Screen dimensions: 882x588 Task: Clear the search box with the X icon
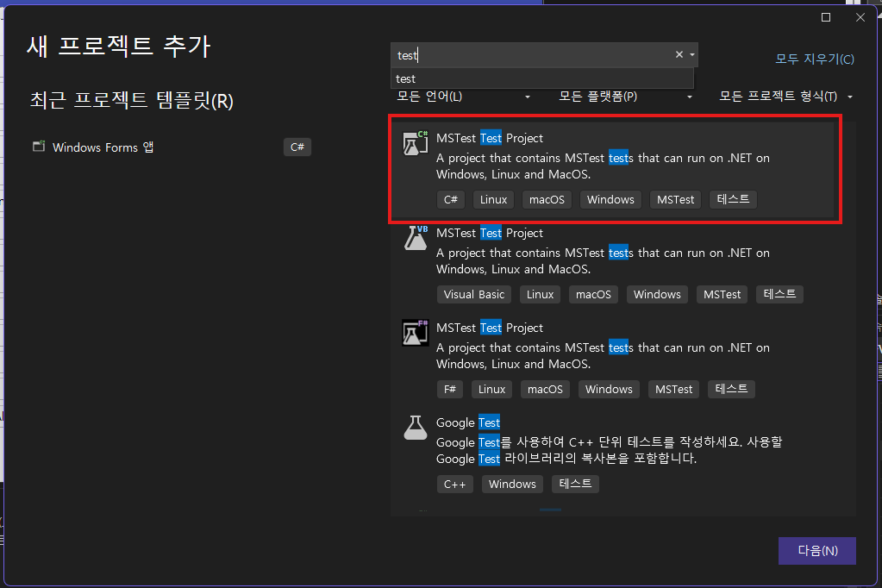click(x=679, y=54)
